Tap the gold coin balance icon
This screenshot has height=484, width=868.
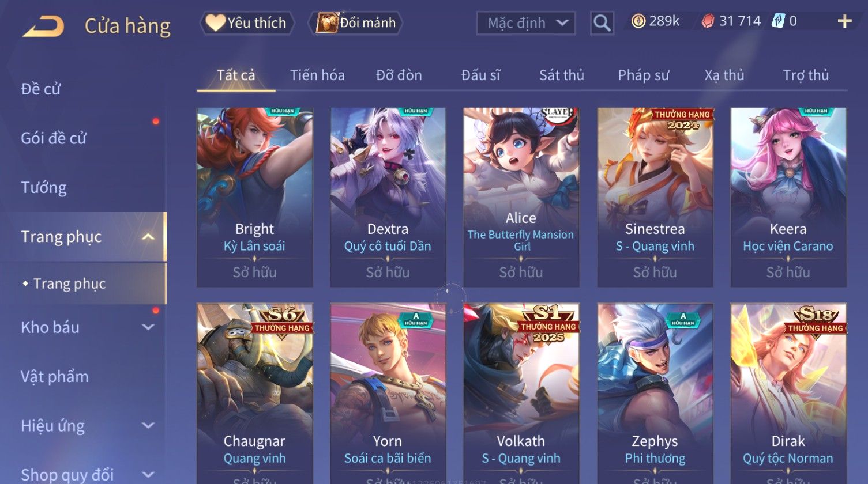(x=638, y=21)
